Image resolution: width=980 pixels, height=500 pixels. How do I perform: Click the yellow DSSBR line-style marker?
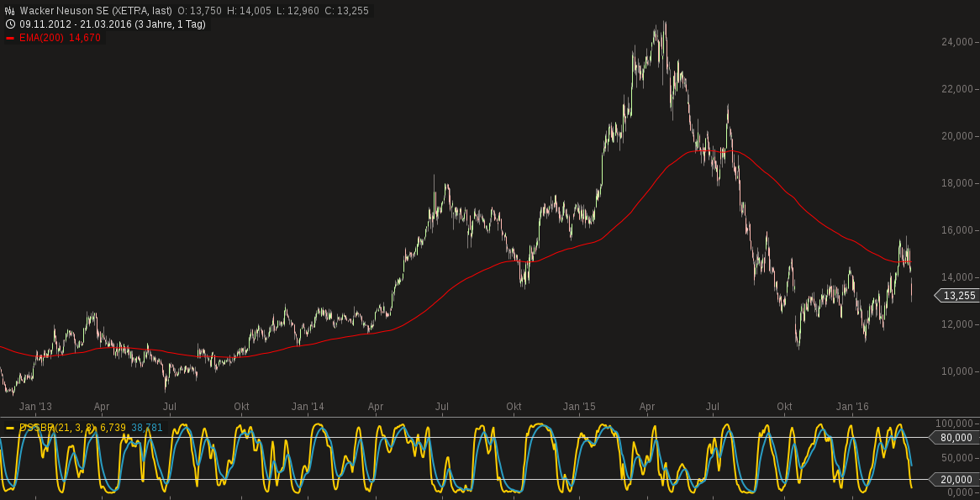(x=10, y=427)
